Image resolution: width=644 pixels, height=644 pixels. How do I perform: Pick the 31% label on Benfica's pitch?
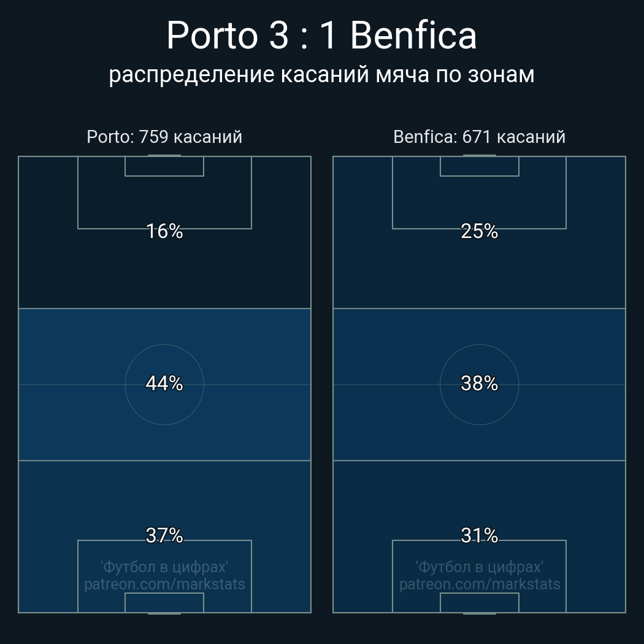[479, 535]
